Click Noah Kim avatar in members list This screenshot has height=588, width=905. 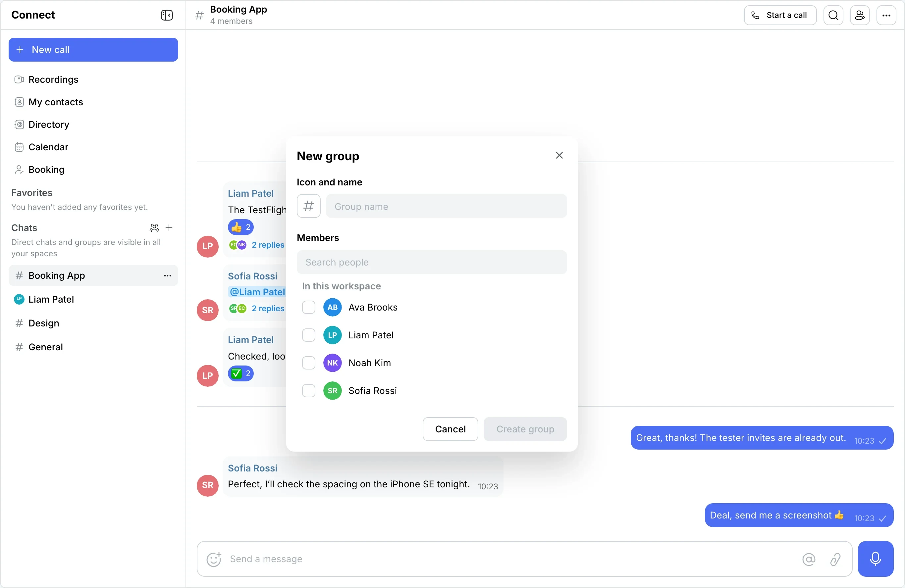[x=332, y=363]
